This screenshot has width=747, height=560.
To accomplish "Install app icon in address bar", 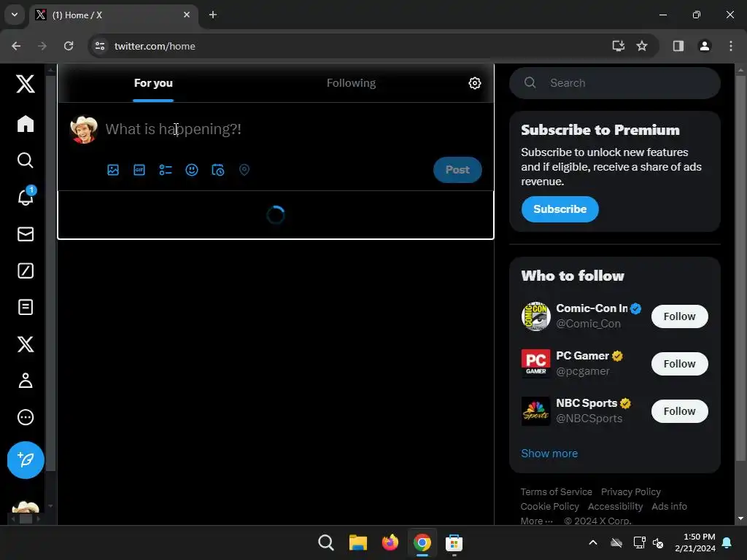I will tap(618, 46).
